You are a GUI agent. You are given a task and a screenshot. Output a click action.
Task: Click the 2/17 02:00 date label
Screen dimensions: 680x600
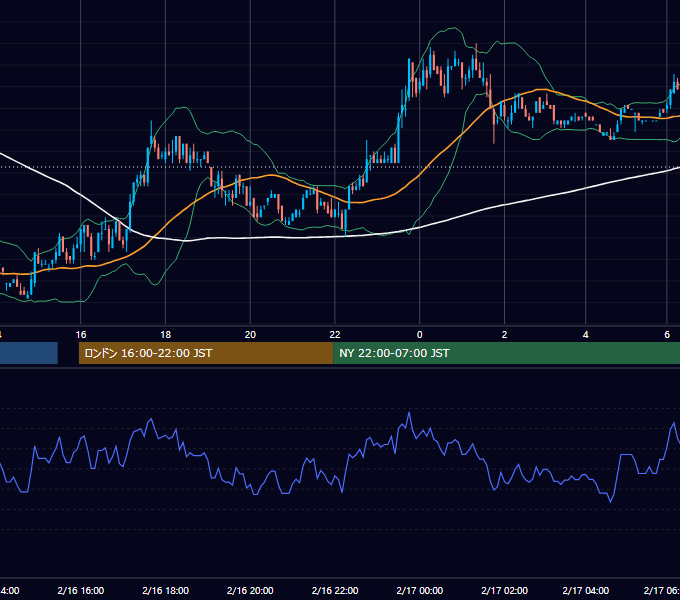[504, 590]
